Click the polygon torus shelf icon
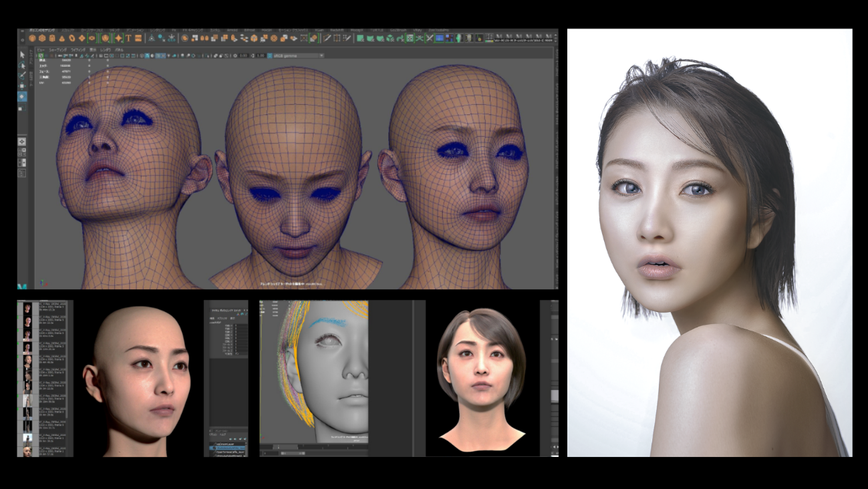This screenshot has height=489, width=868. (x=71, y=38)
